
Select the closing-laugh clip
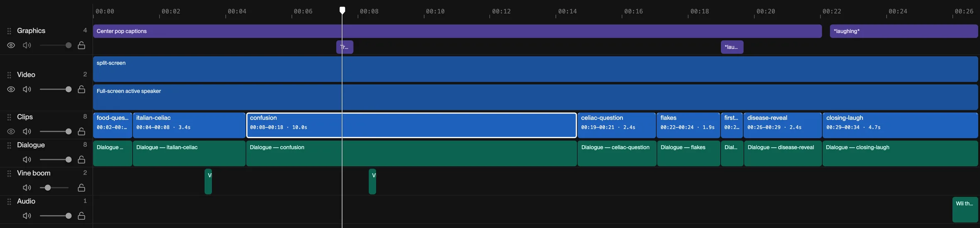tap(900, 125)
